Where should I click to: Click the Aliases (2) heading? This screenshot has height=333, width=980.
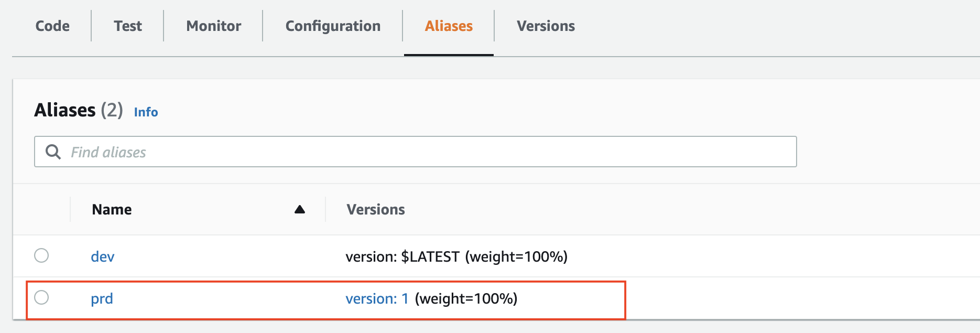coord(79,110)
